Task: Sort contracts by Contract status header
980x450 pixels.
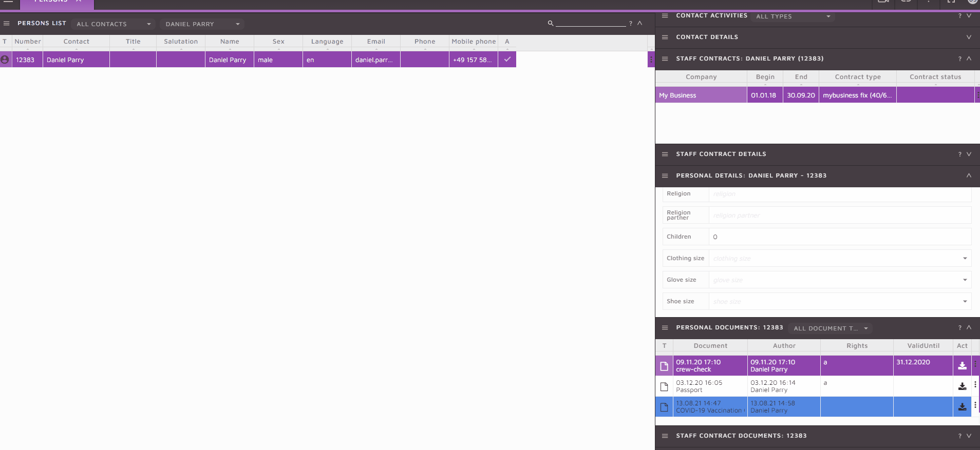Action: (935, 77)
